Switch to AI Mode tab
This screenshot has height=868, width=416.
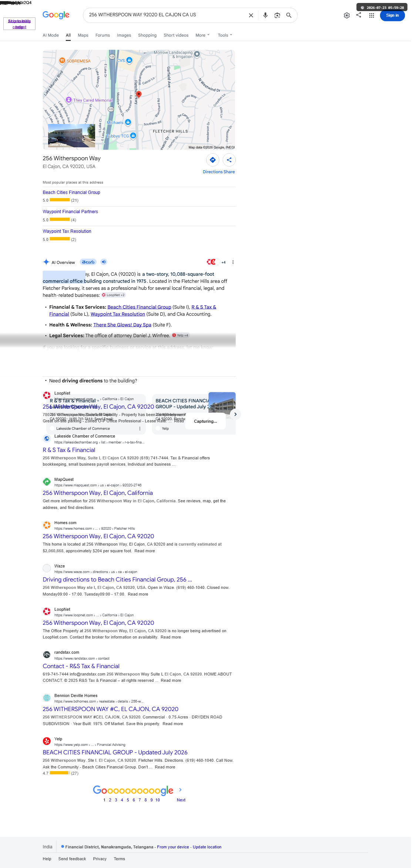(51, 35)
